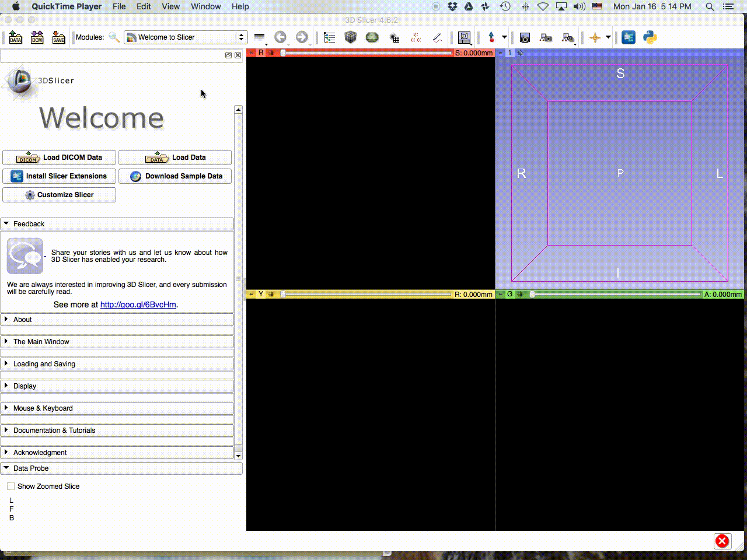The width and height of the screenshot is (747, 560).
Task: Click the yellow slice view link icon
Action: tap(271, 295)
